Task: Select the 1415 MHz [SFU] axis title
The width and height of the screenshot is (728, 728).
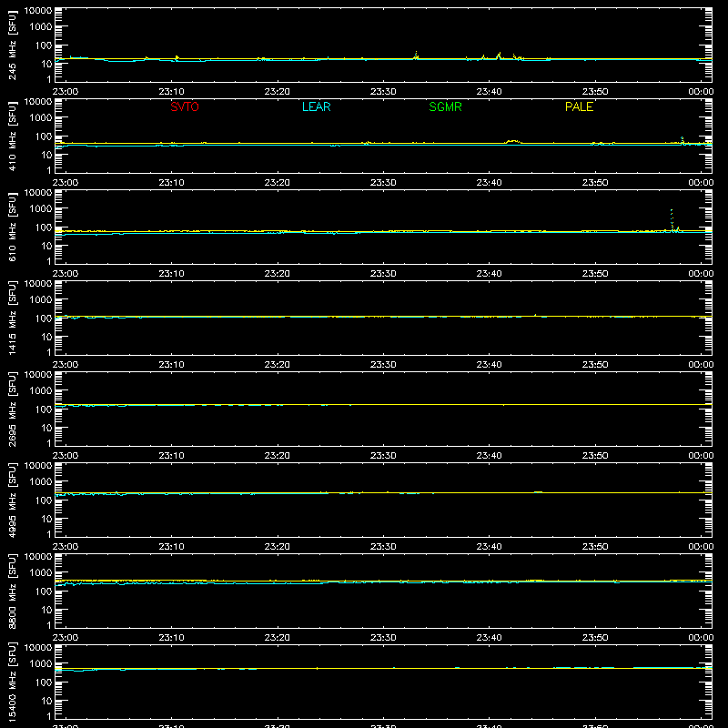Action: tap(12, 318)
